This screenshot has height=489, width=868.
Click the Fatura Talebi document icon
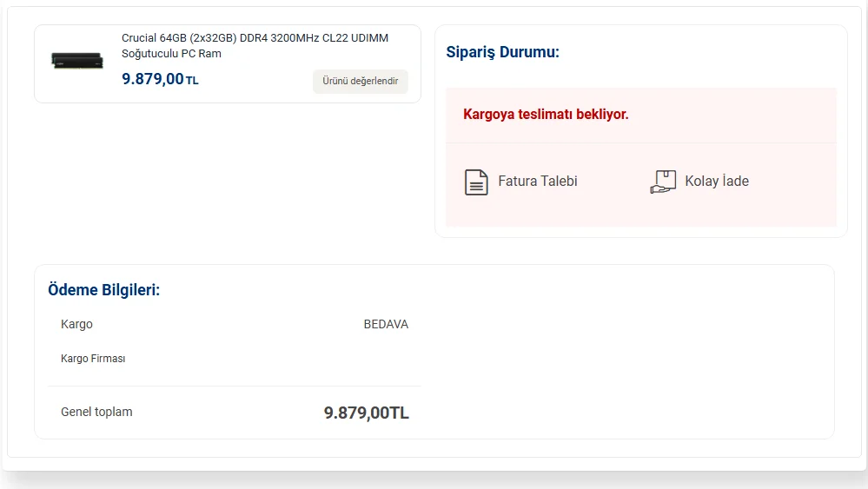coord(476,182)
